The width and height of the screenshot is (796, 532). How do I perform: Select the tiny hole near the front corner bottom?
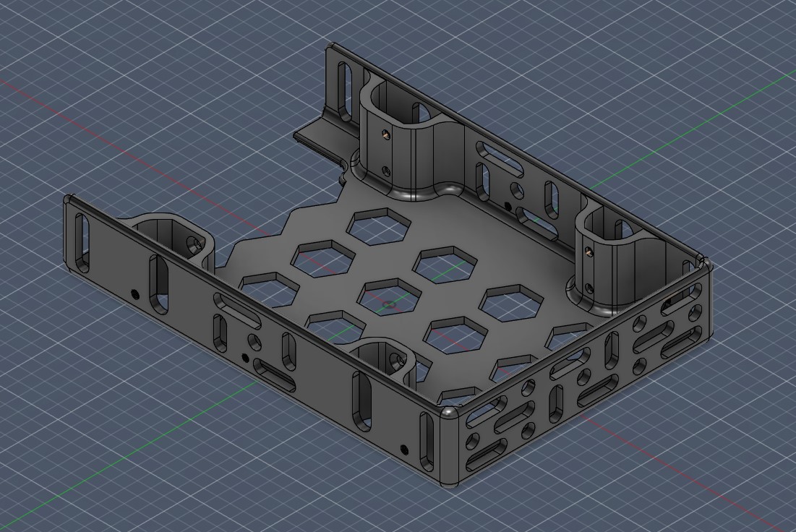pos(404,449)
